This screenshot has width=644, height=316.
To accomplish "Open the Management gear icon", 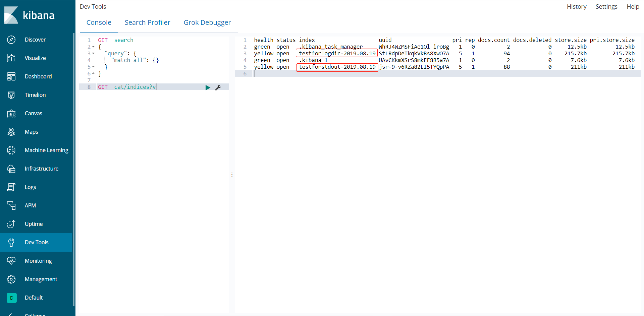I will 11,279.
